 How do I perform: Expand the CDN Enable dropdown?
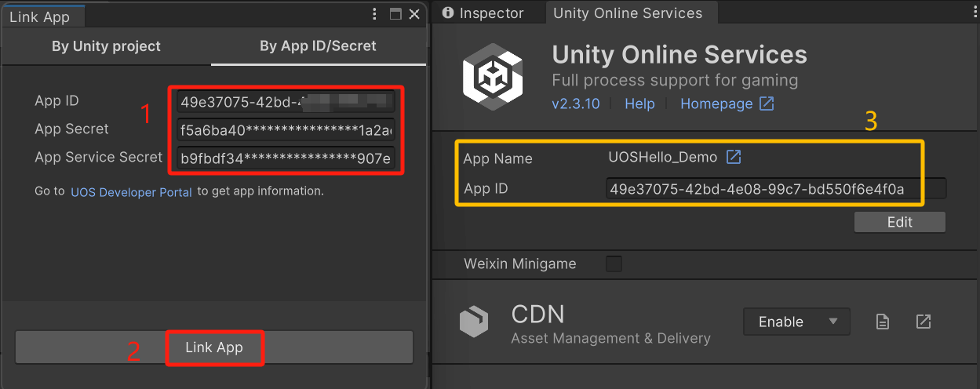tap(796, 322)
